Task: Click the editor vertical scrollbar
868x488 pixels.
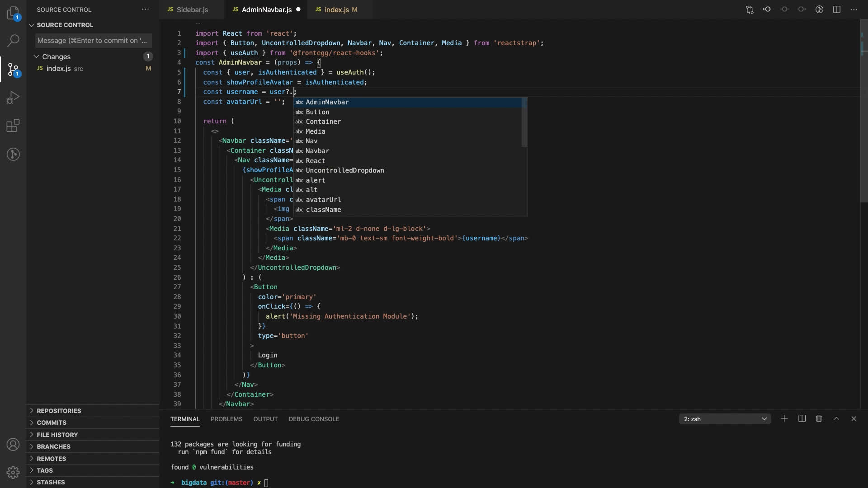Action: pyautogui.click(x=863, y=111)
